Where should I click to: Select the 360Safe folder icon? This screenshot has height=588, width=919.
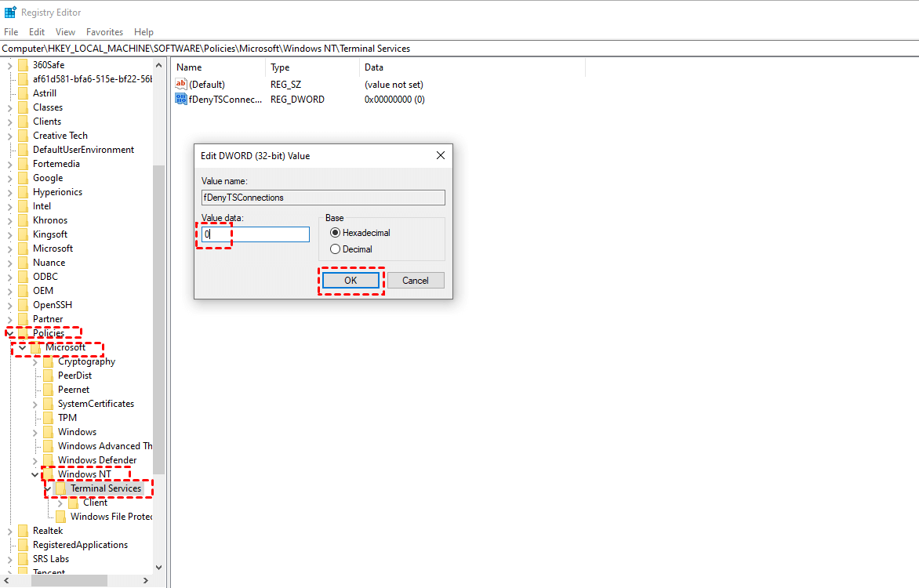[23, 64]
